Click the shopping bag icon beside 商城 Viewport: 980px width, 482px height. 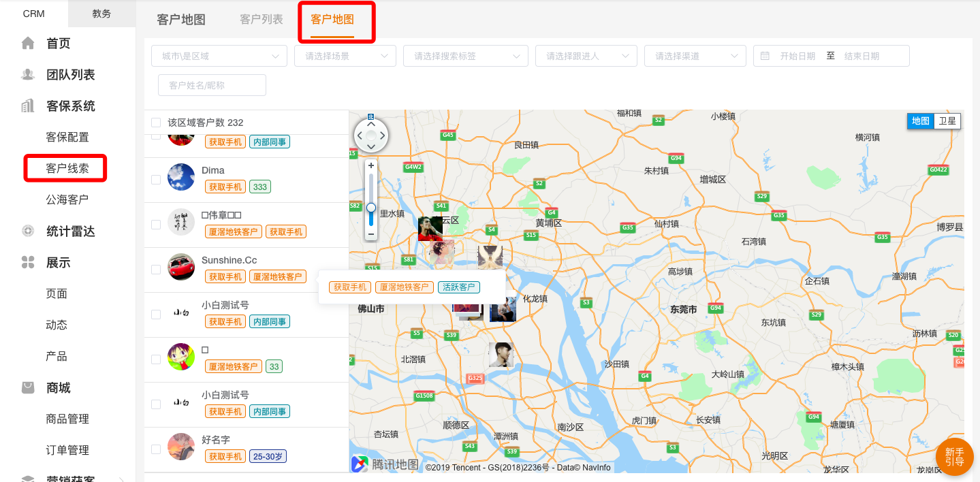click(28, 388)
